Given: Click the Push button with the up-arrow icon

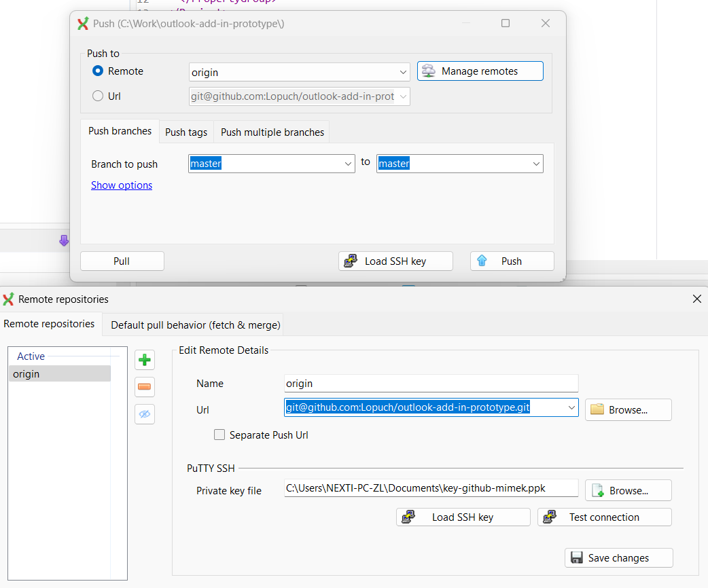Looking at the screenshot, I should (x=512, y=261).
